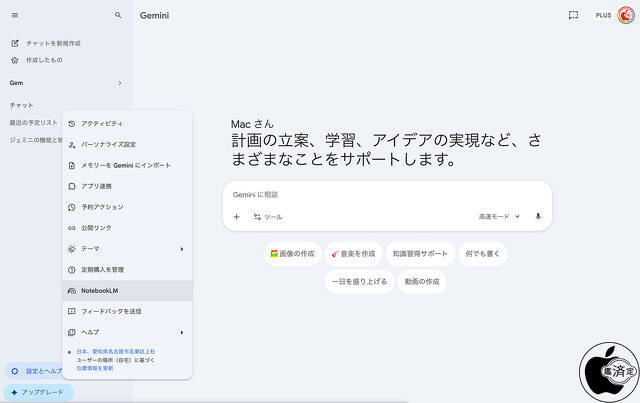Open the 高速モード model dropdown
The width and height of the screenshot is (640, 403).
pyautogui.click(x=497, y=216)
